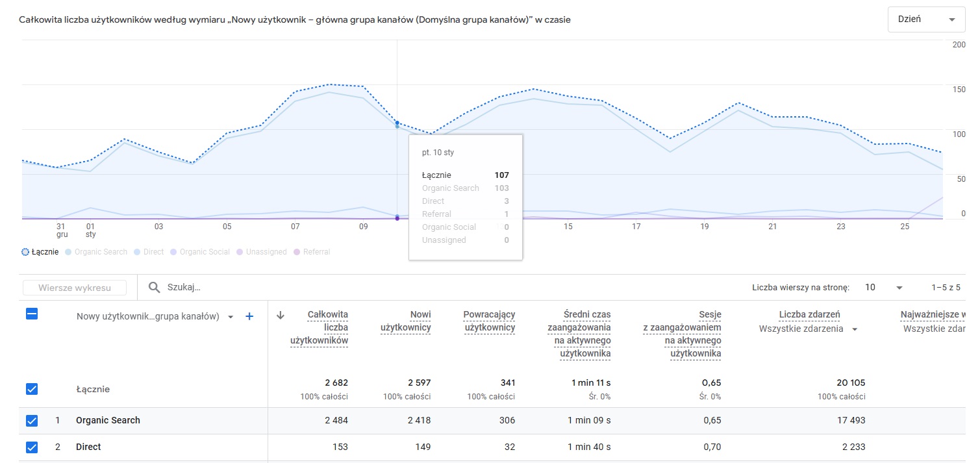Click the 20 105 total events value
The width and height of the screenshot is (980, 463).
pos(851,382)
